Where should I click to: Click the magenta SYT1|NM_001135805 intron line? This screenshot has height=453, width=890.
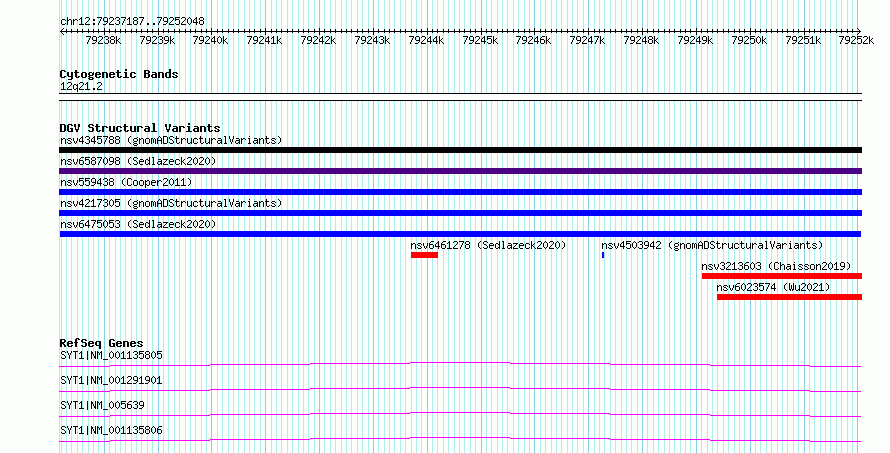460,364
